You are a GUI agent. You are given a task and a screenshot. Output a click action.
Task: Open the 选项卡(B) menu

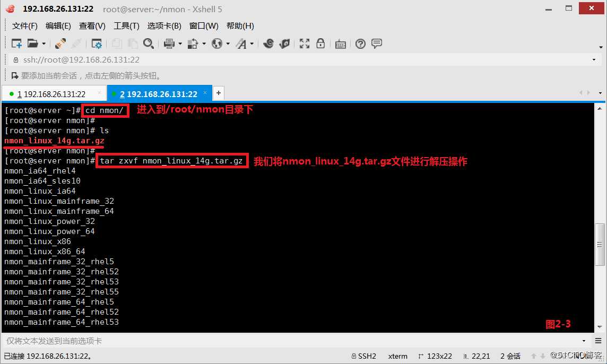(164, 26)
